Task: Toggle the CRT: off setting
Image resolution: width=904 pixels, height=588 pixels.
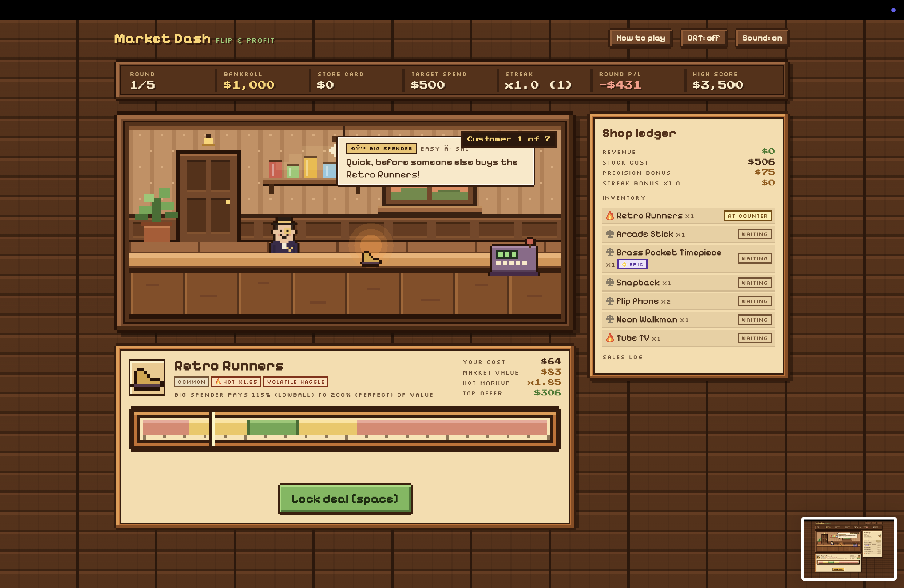Action: point(704,38)
